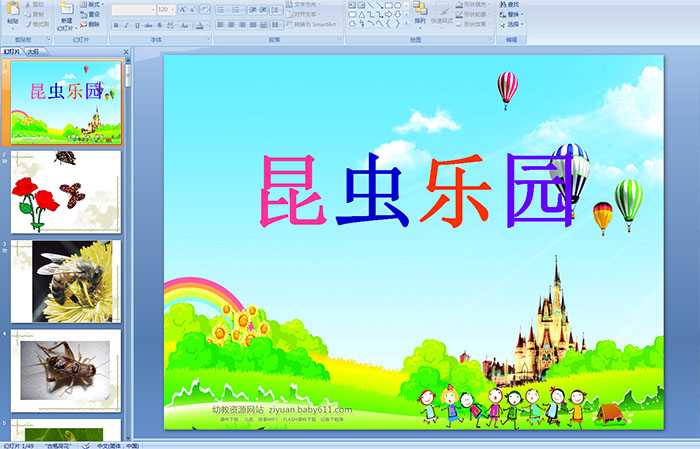Open Shape Outline (形状轮廓) options
700x449 pixels.
474,14
